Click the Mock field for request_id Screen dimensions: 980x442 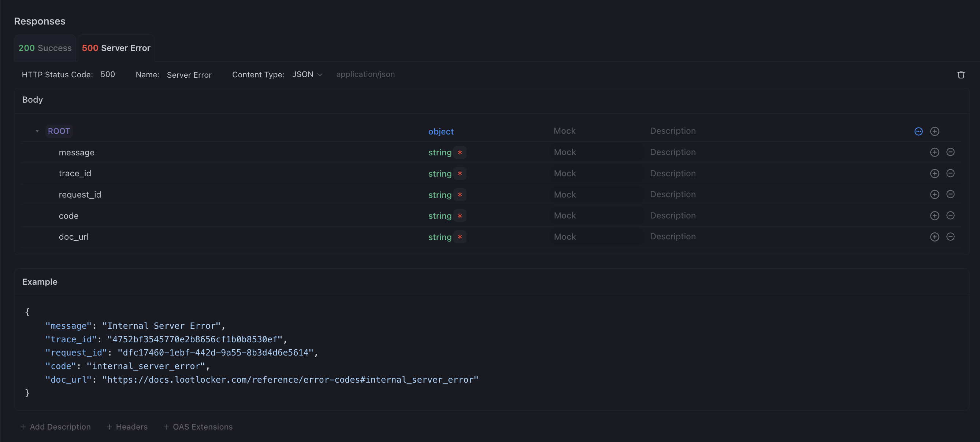tap(565, 195)
